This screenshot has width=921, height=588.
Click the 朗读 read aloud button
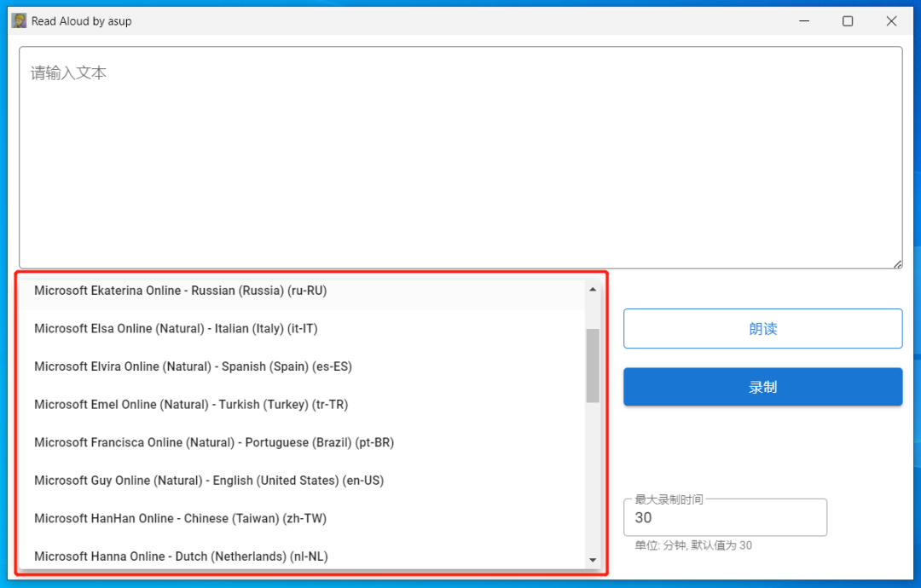coord(762,329)
